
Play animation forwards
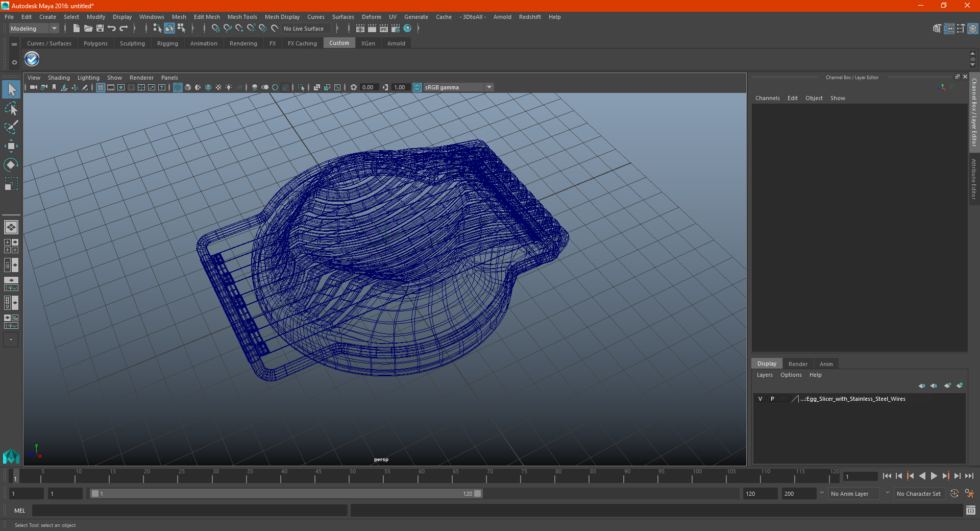(934, 476)
